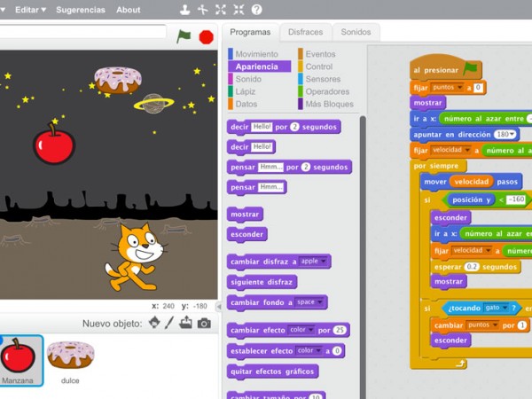Start project with green flag
The image size is (532, 399).
tap(184, 36)
